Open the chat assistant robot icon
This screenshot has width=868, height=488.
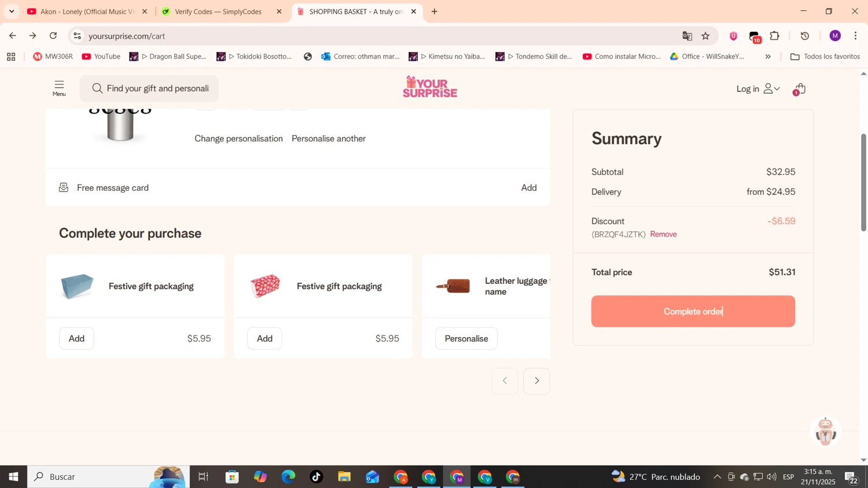826,431
